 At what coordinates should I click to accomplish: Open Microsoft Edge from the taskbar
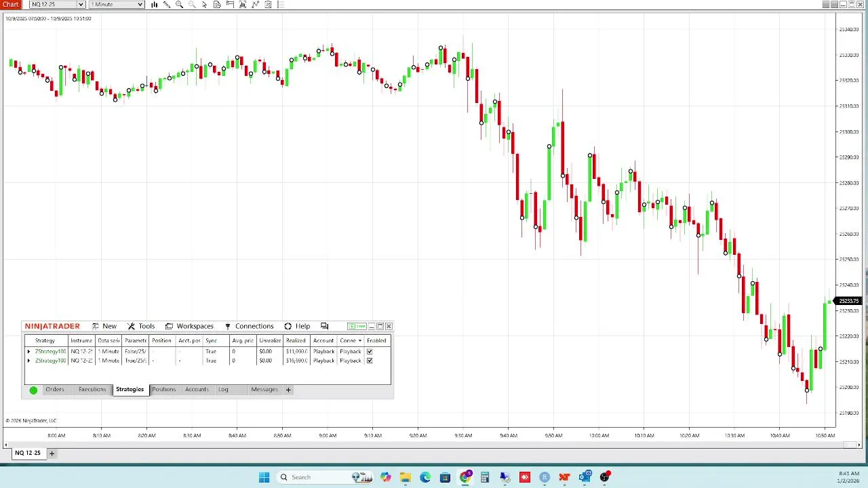[425, 477]
